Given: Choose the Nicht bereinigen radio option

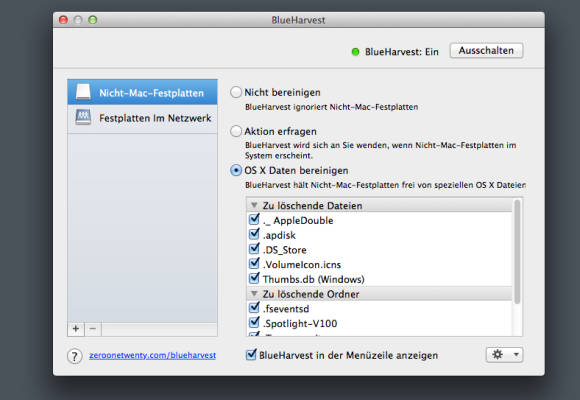Looking at the screenshot, I should coord(236,92).
